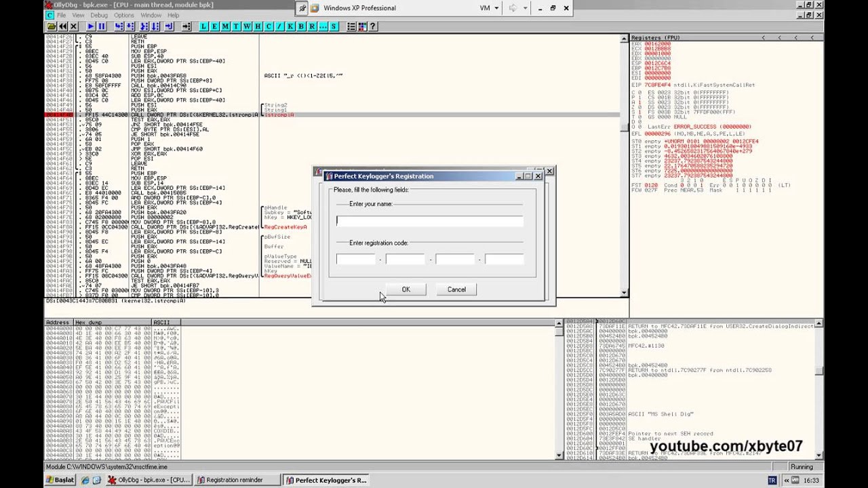Show Run trace via ellipsis button

323,26
